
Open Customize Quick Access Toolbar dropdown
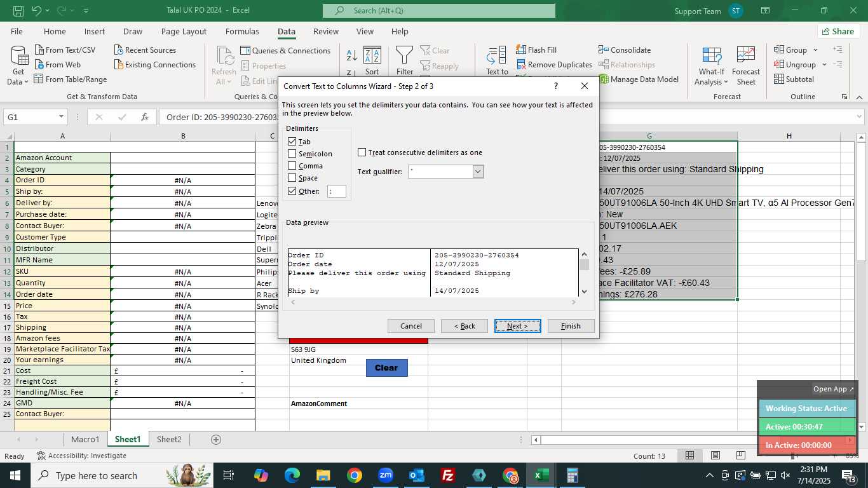(x=86, y=11)
